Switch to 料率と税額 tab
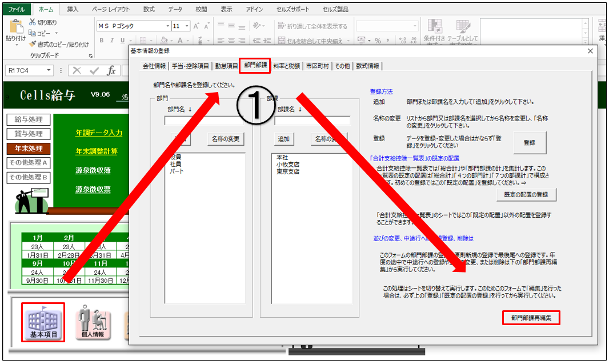The image size is (609, 364). (x=286, y=66)
